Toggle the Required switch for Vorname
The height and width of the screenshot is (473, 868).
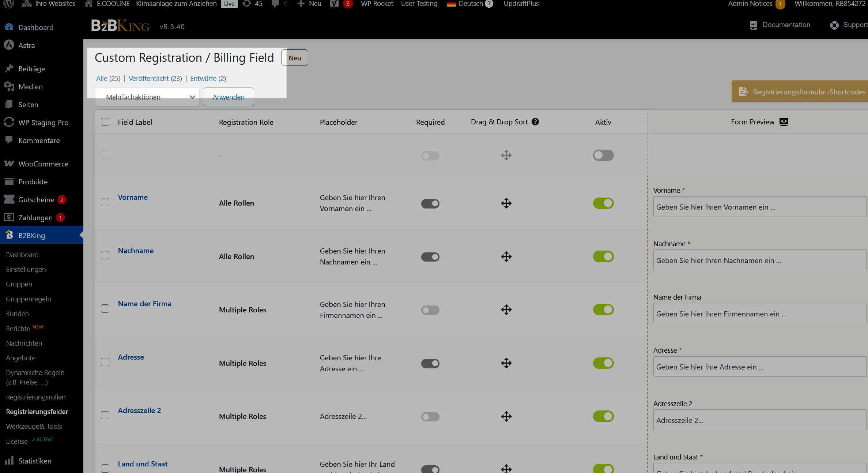pos(430,204)
